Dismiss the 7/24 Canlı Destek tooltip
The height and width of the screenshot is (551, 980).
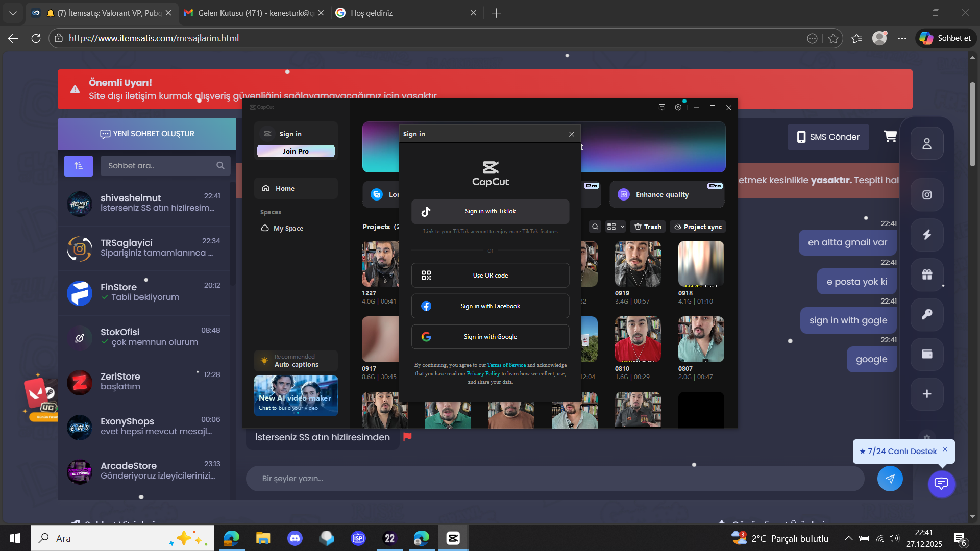(945, 449)
